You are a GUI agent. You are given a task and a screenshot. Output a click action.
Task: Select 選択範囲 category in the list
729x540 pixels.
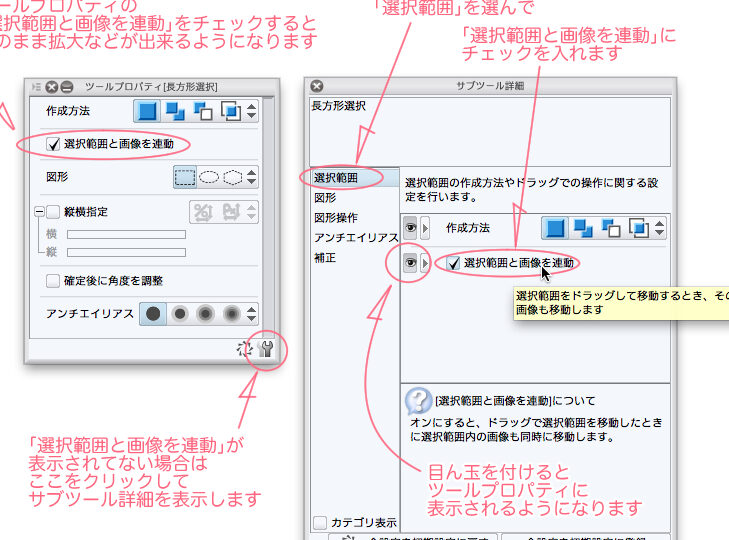point(355,178)
